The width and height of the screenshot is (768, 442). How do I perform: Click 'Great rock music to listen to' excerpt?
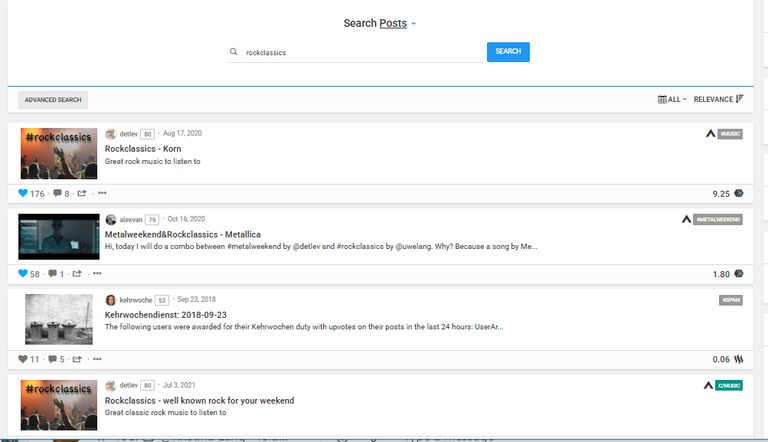click(x=152, y=161)
